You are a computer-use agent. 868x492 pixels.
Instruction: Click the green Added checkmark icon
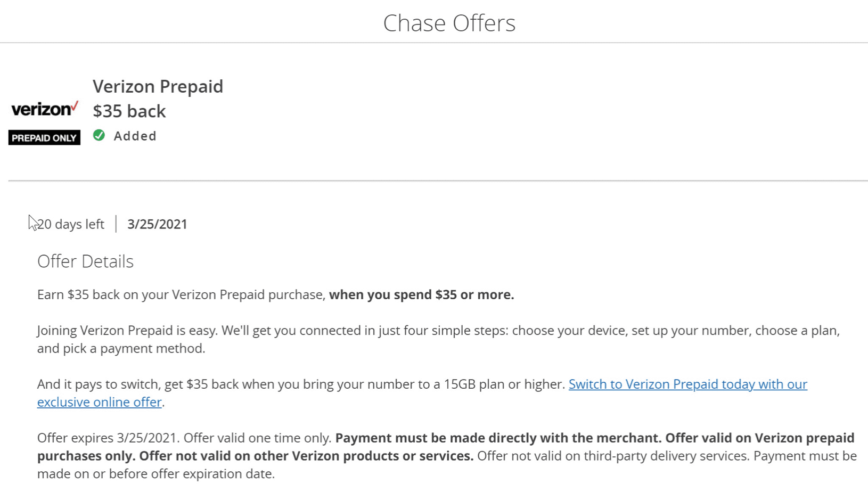click(99, 135)
